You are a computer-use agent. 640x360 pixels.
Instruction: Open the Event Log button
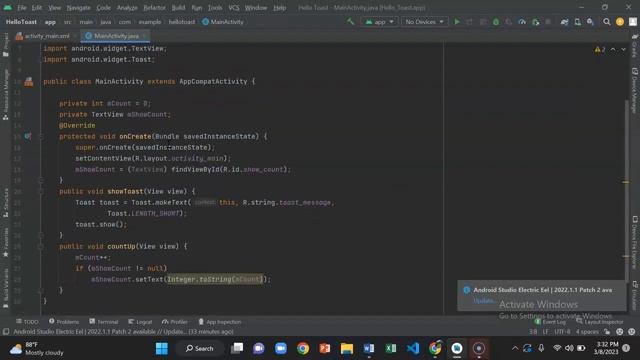pos(550,322)
